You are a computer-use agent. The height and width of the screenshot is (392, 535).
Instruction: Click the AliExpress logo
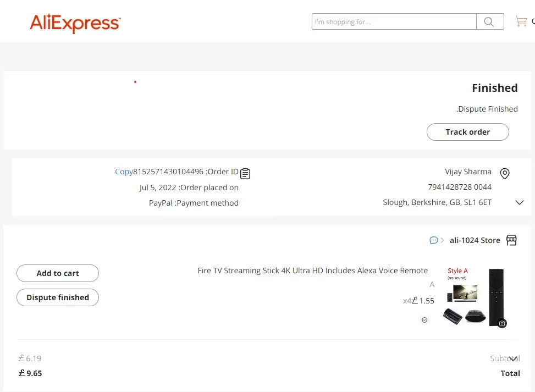click(75, 23)
